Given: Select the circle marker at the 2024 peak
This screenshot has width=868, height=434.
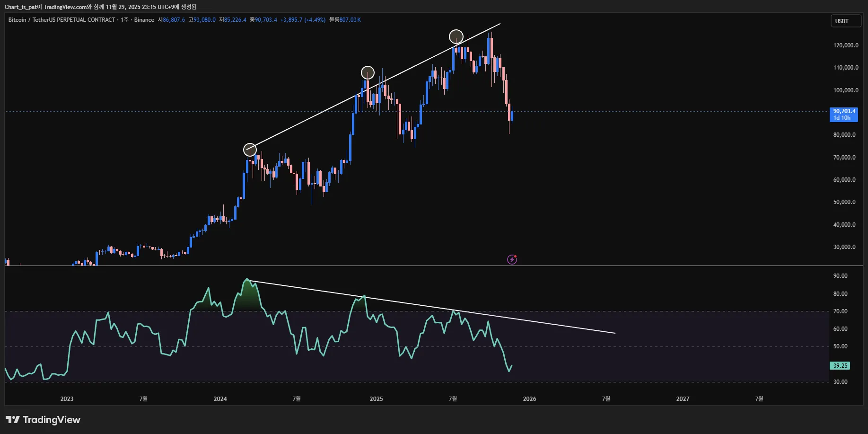Looking at the screenshot, I should (250, 150).
